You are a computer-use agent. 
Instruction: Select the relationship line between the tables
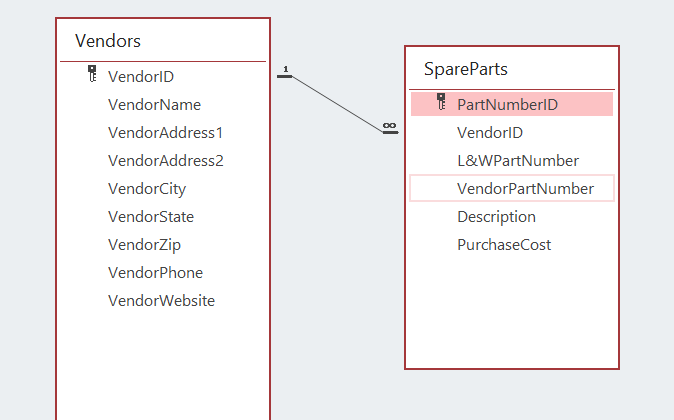coord(337,101)
